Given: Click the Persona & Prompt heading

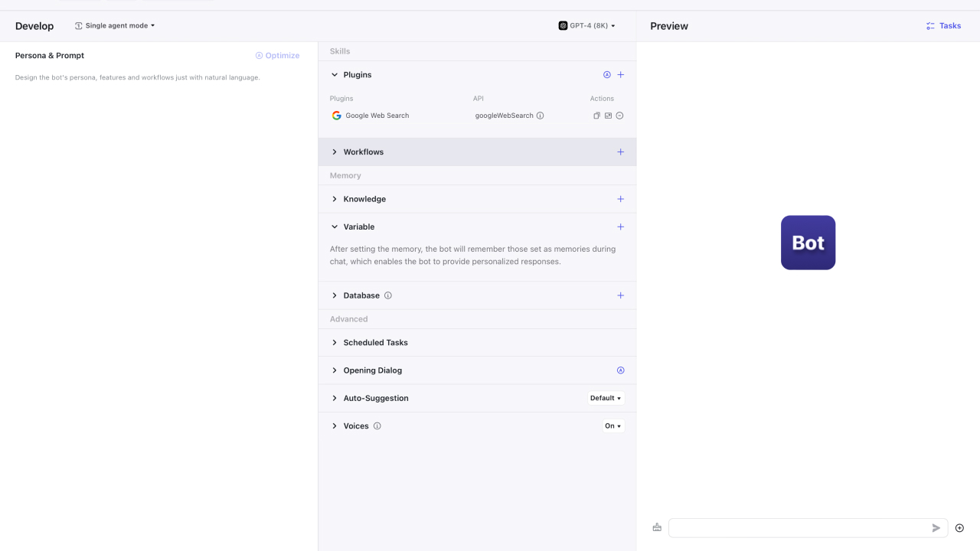Looking at the screenshot, I should pyautogui.click(x=50, y=56).
